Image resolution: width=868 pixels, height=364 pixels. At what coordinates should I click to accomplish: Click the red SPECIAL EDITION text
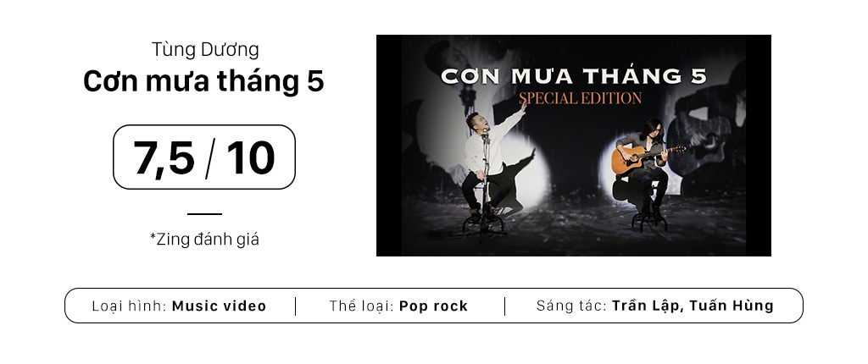(x=581, y=98)
